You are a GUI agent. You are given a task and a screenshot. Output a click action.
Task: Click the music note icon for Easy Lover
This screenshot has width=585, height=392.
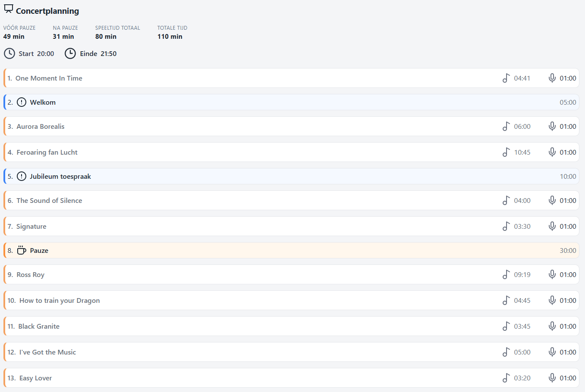(506, 378)
